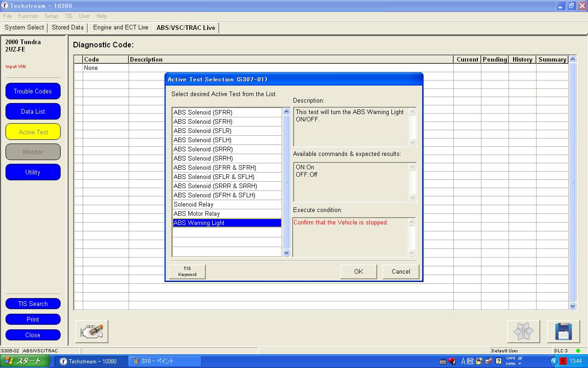Screen dimensions: 588x368
Task: Open the Function menu
Action: (x=28, y=16)
